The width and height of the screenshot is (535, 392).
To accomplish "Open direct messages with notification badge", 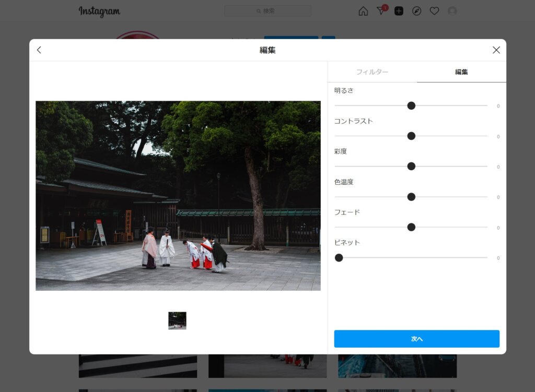I will [x=381, y=10].
